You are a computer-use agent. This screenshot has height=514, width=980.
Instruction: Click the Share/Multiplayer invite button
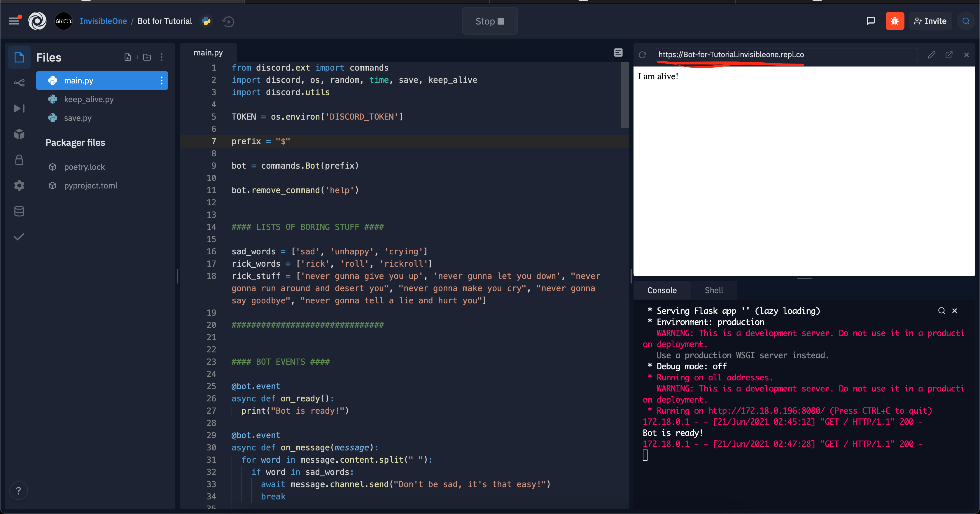(x=931, y=21)
